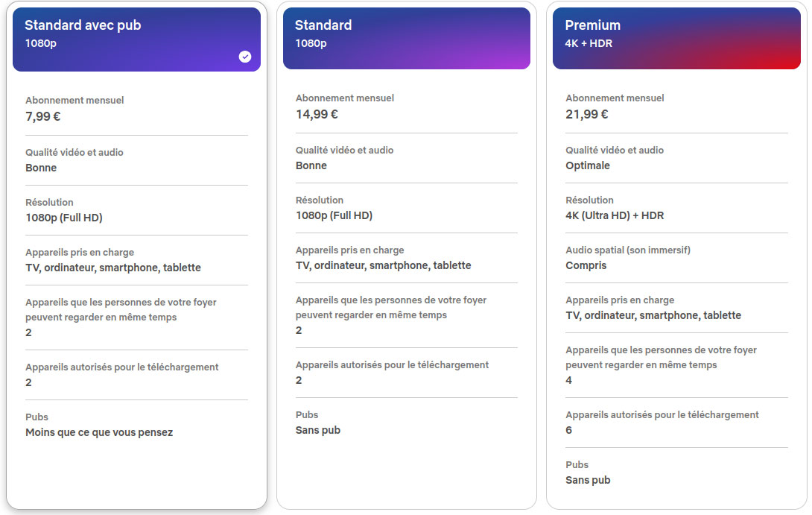This screenshot has height=515, width=812.
Task: Click '1080p (Full HD)' in Standard avec pub card
Action: click(x=64, y=218)
